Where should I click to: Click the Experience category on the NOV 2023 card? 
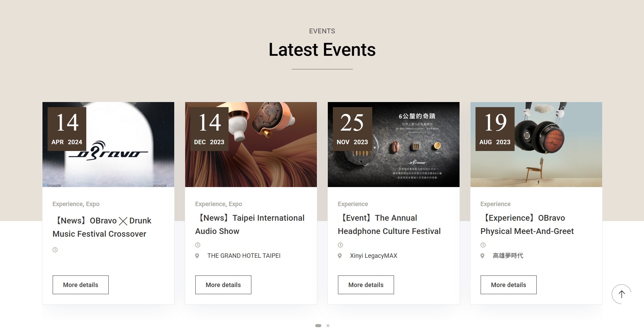coord(353,204)
